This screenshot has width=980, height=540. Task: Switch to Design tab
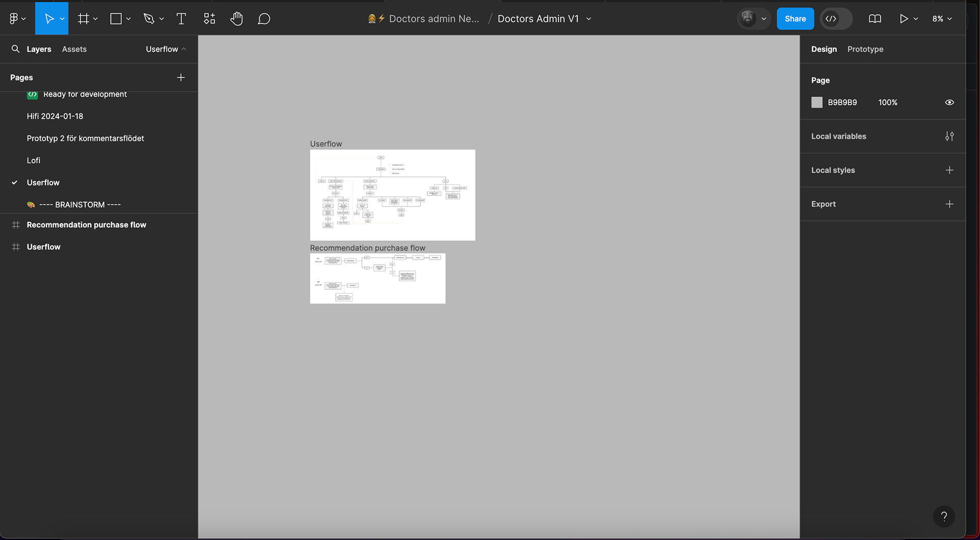click(824, 49)
